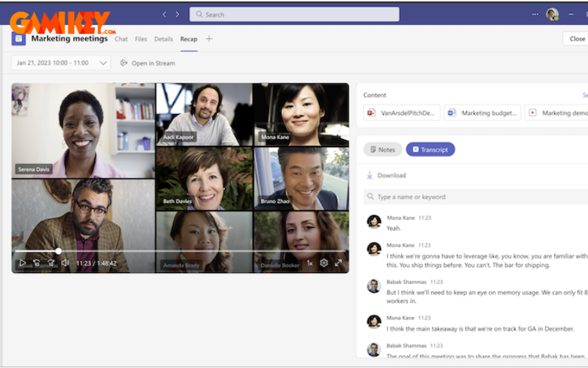The width and height of the screenshot is (588, 368).
Task: Change playback speed 1x
Action: pyautogui.click(x=309, y=263)
